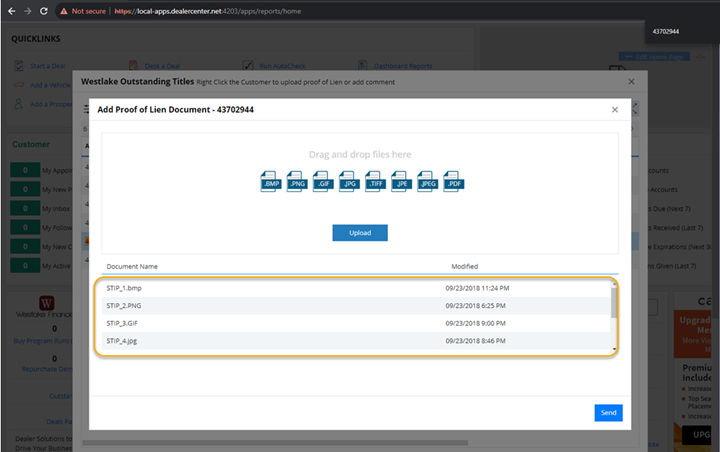The height and width of the screenshot is (452, 720).
Task: Click the Dashboard Reports icon
Action: [363, 66]
